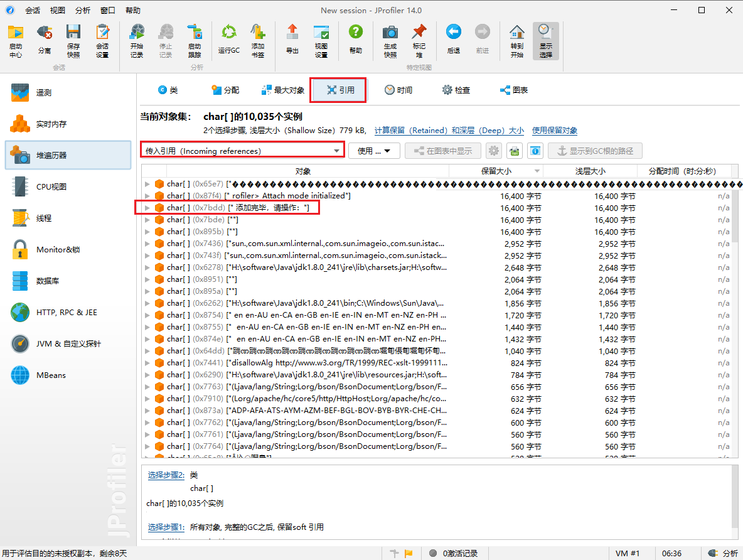
Task: Open the 分析 analysis menu
Action: pos(82,11)
